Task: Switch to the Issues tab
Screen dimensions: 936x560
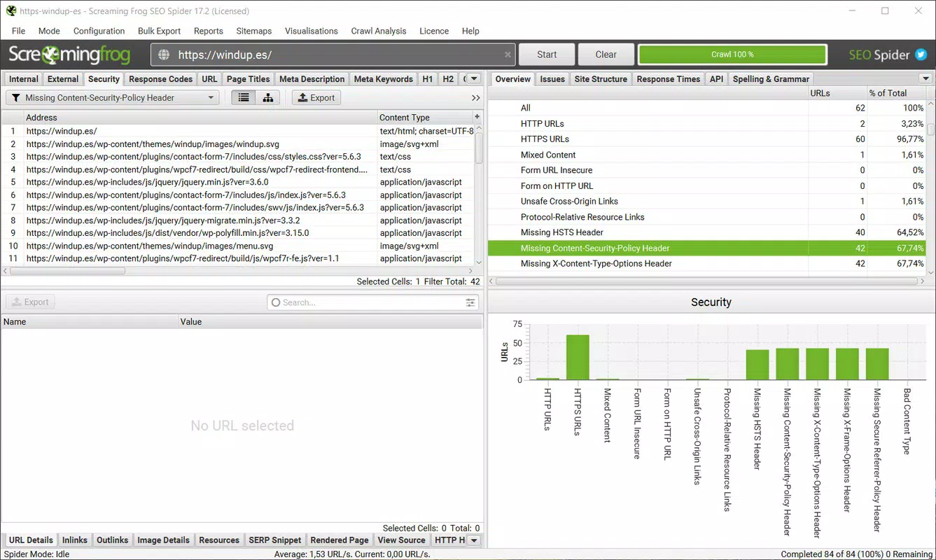Action: [552, 79]
